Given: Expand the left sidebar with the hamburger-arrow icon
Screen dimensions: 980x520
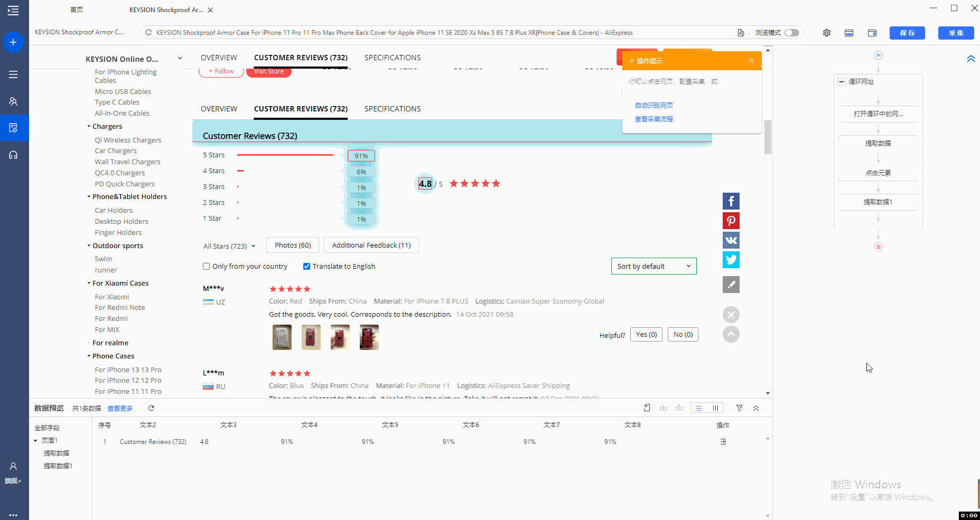Looking at the screenshot, I should (13, 10).
